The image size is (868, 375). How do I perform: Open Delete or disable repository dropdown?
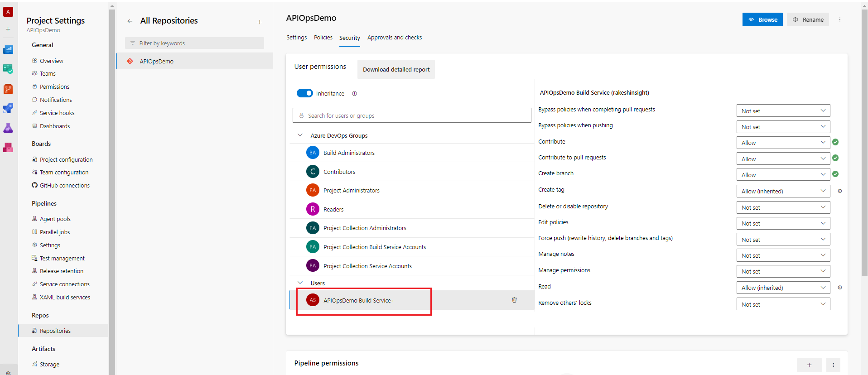[783, 207]
